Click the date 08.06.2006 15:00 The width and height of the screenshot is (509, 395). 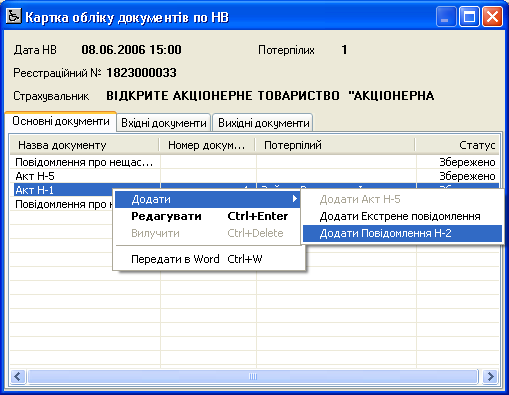point(131,50)
